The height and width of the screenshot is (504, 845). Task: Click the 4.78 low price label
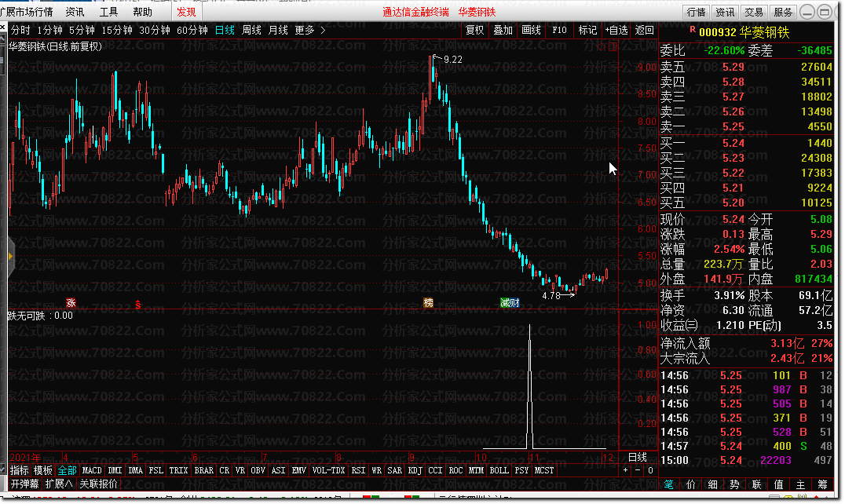pos(551,296)
